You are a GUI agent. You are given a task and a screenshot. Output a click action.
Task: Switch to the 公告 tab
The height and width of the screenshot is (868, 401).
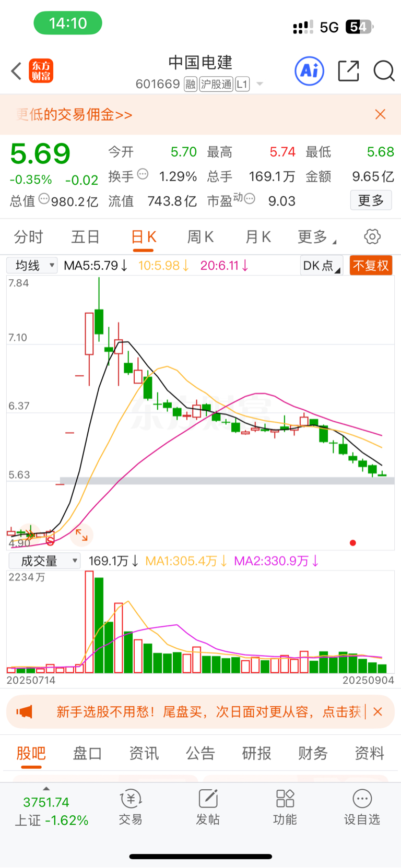tap(200, 753)
